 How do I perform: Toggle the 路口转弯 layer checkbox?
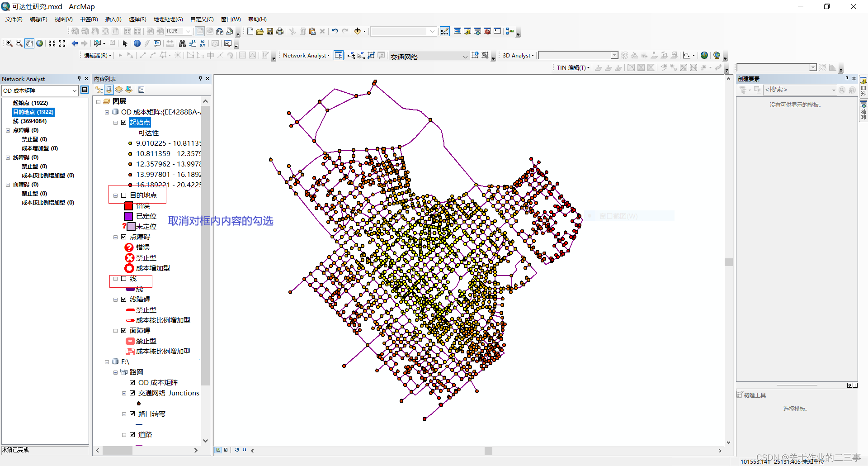point(132,414)
